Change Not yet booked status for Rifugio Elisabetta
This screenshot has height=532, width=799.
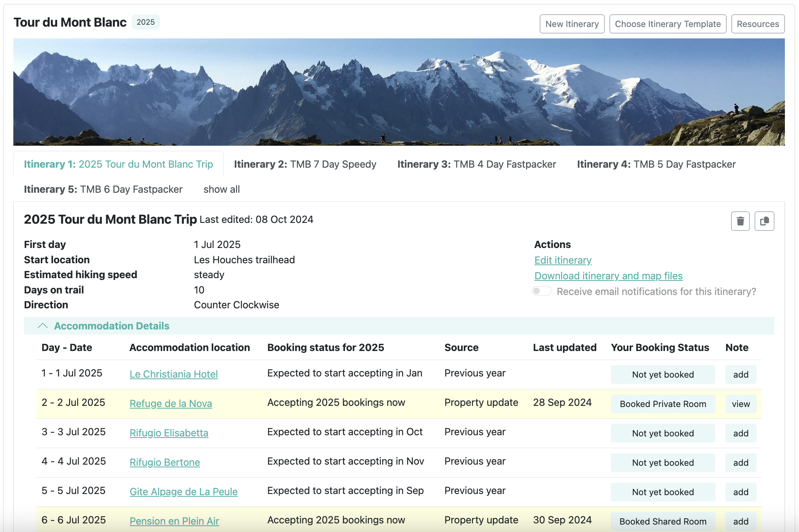[663, 433]
